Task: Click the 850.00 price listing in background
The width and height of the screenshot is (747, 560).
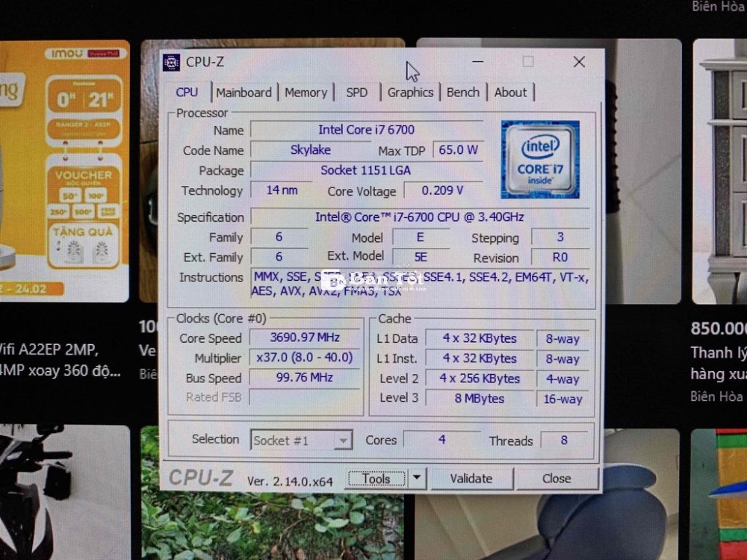Action: click(719, 328)
